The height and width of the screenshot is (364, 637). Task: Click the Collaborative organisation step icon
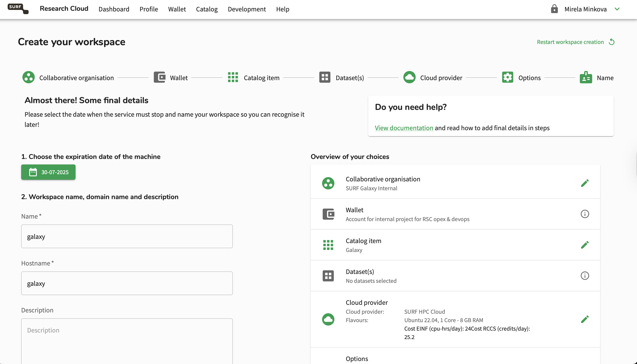29,78
